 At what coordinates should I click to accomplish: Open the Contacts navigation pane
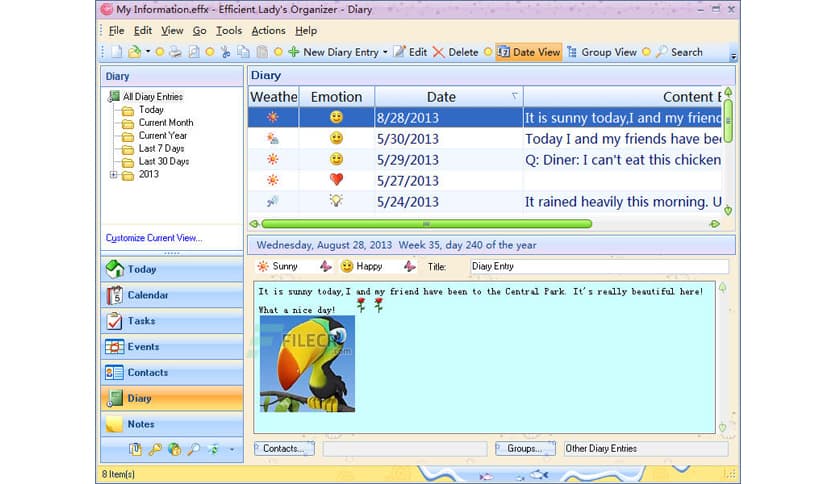tap(172, 373)
